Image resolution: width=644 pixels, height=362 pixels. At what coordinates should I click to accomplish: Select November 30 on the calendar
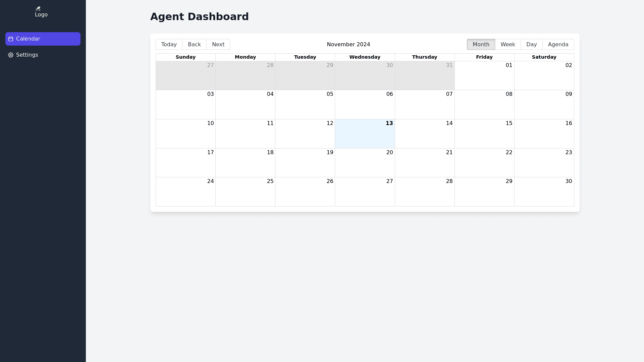click(x=544, y=192)
